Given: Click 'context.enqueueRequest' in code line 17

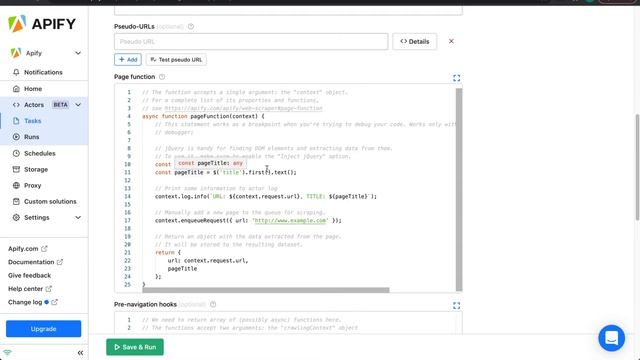Looking at the screenshot, I should click(190, 220).
